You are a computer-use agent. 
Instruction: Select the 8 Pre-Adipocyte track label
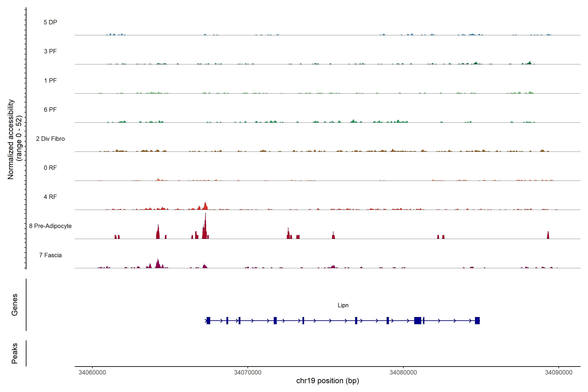50,226
